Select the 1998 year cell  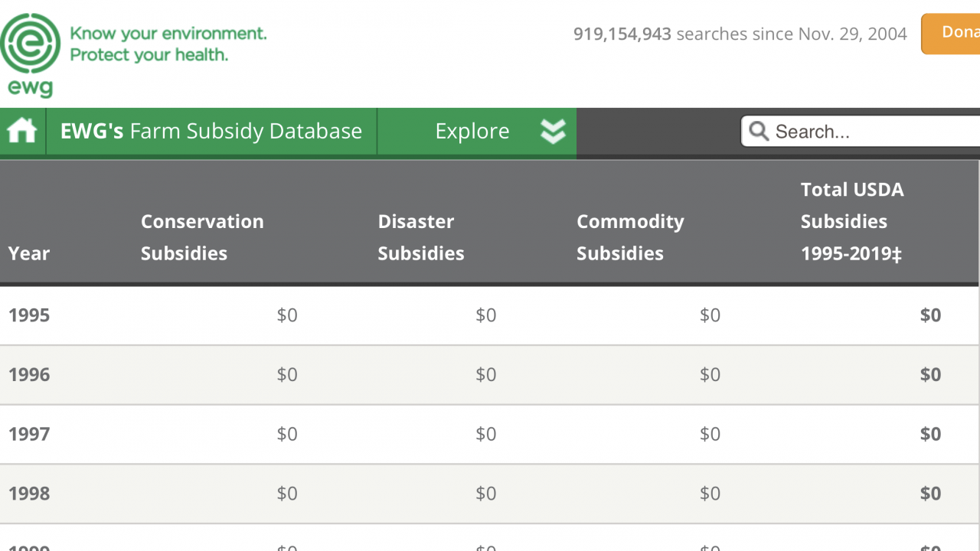[29, 494]
